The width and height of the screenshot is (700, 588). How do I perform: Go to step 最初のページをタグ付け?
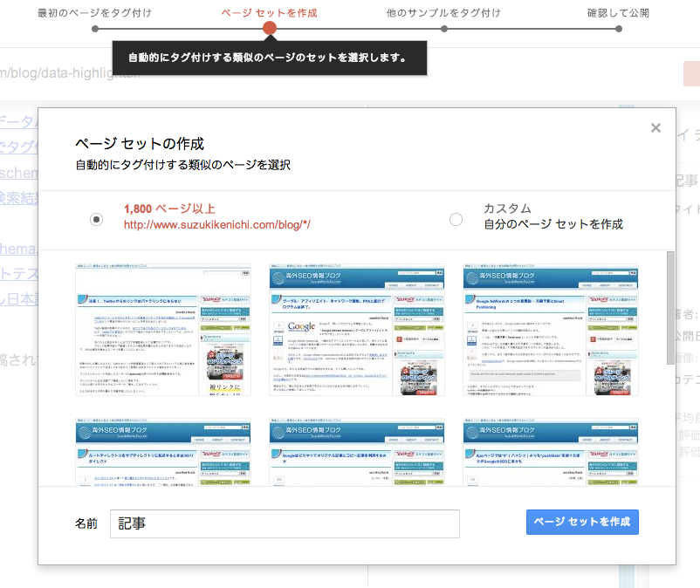[94, 13]
